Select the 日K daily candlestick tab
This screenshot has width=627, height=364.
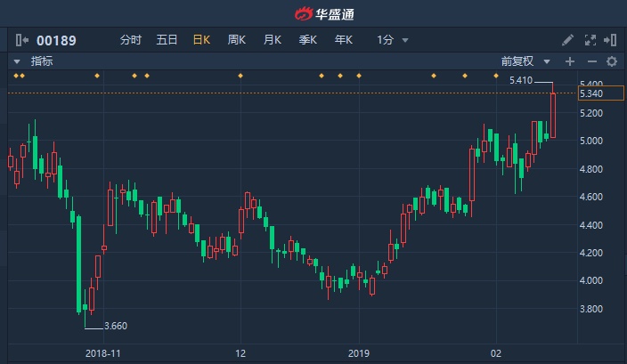click(201, 40)
